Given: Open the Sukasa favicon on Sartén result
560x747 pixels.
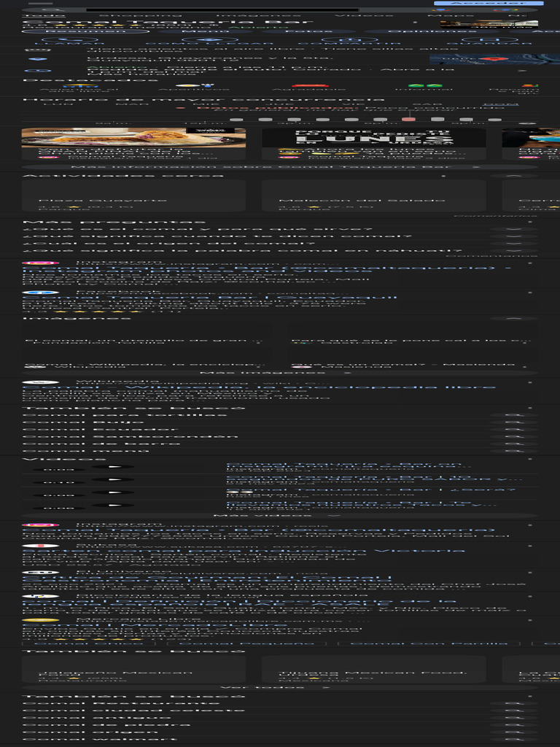Looking at the screenshot, I should [41, 546].
